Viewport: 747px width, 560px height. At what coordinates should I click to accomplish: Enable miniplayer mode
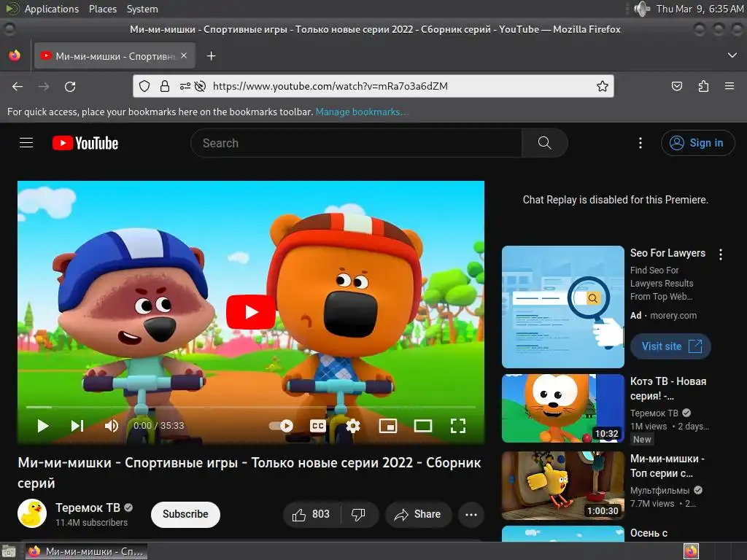(x=388, y=426)
